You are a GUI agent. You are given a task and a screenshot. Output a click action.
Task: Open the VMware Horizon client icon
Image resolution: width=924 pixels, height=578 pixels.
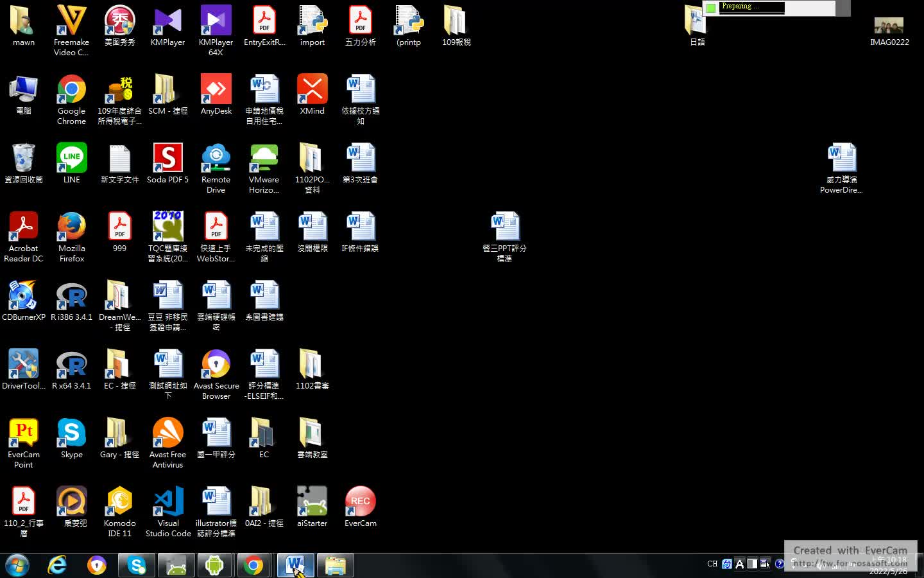(x=264, y=168)
